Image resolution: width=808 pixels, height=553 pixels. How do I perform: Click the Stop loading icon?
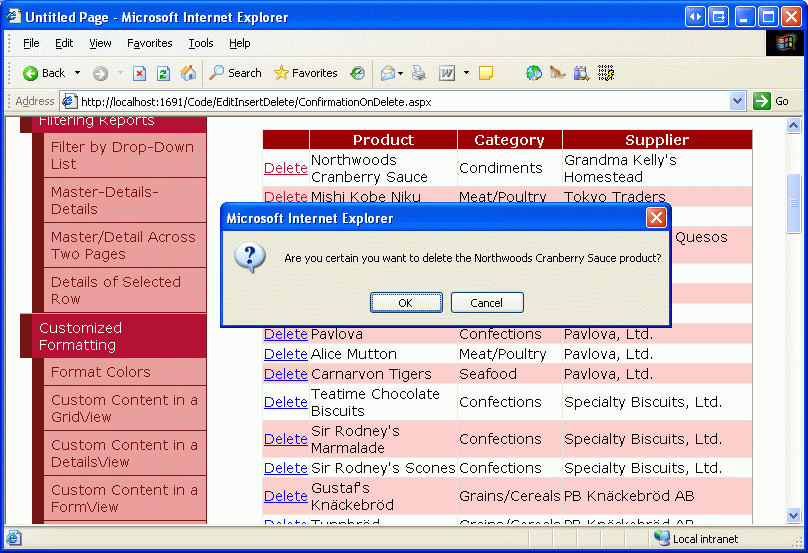click(x=140, y=73)
